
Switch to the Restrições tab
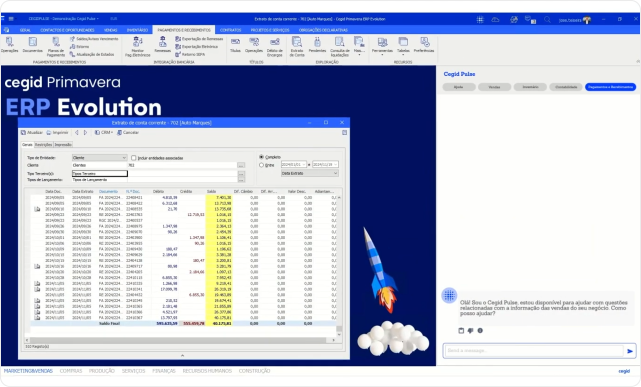tap(43, 145)
